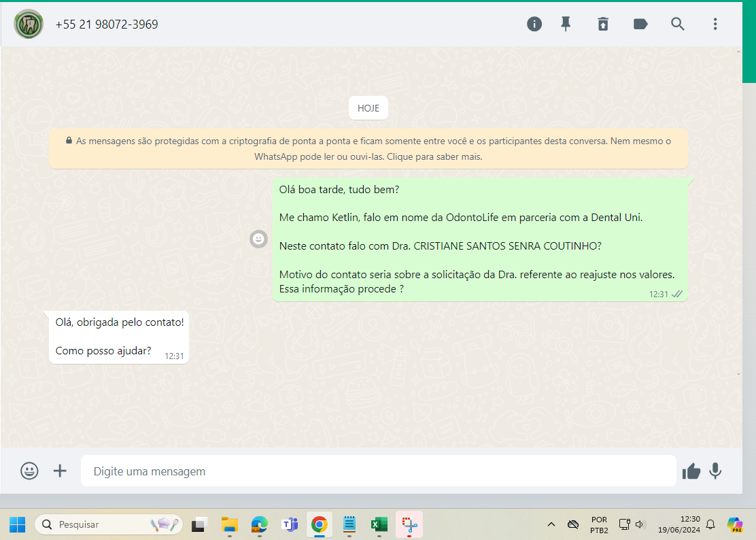756x540 pixels.
Task: Open the contact profile picture
Action: [x=29, y=24]
